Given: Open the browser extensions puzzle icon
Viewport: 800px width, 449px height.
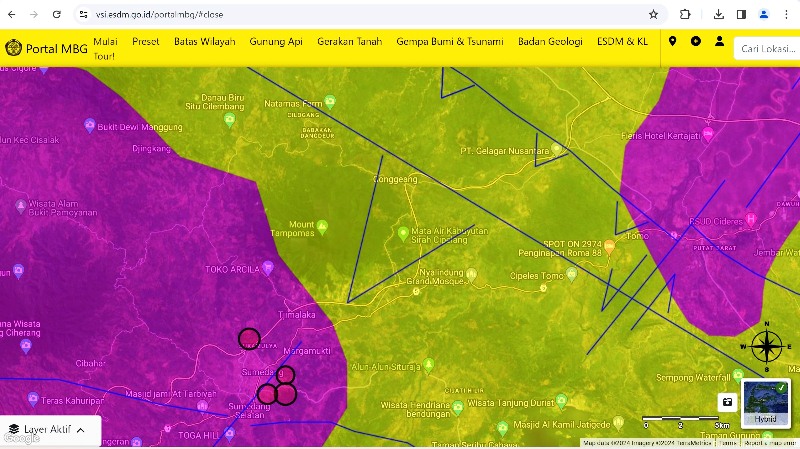Looking at the screenshot, I should point(685,14).
